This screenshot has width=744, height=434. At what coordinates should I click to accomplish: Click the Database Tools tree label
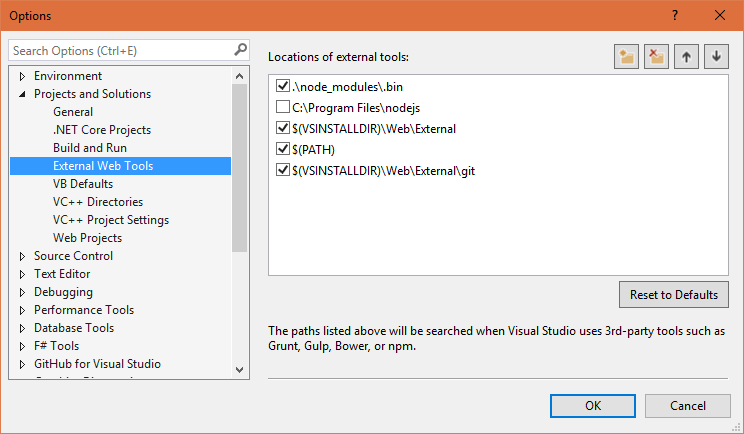coord(74,328)
